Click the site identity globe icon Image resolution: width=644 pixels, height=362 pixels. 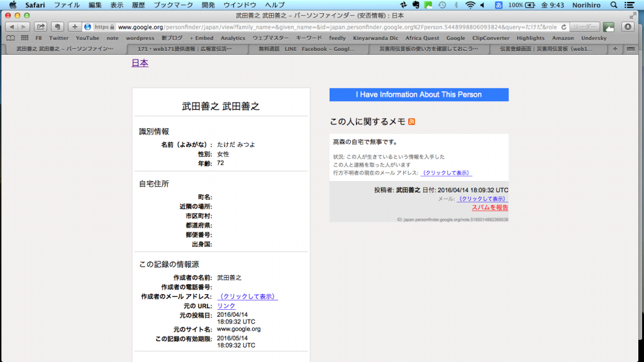pos(87,27)
